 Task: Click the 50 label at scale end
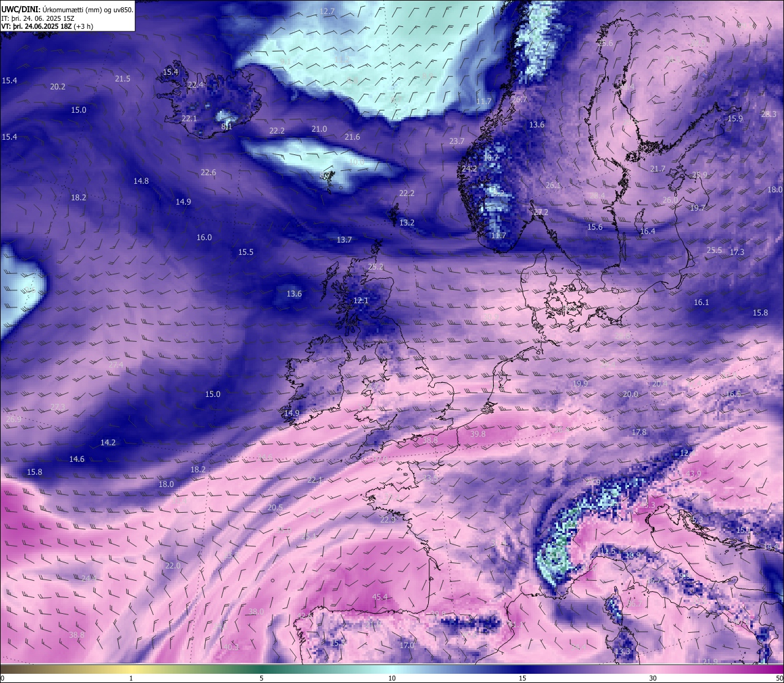point(779,678)
